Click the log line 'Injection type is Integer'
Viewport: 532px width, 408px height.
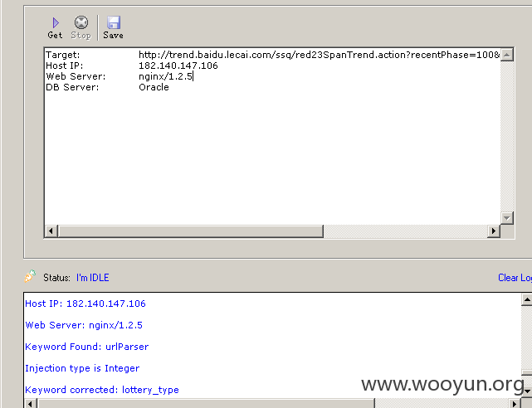82,368
